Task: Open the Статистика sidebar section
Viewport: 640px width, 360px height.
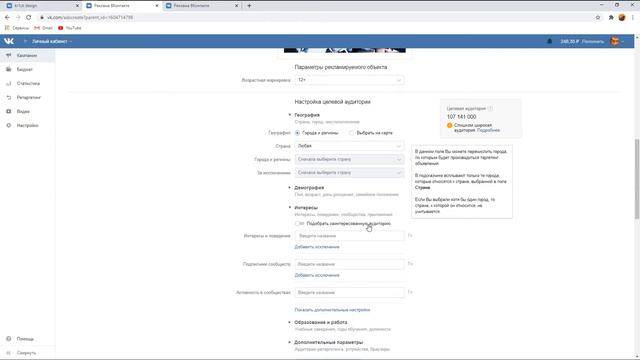Action: coord(27,83)
